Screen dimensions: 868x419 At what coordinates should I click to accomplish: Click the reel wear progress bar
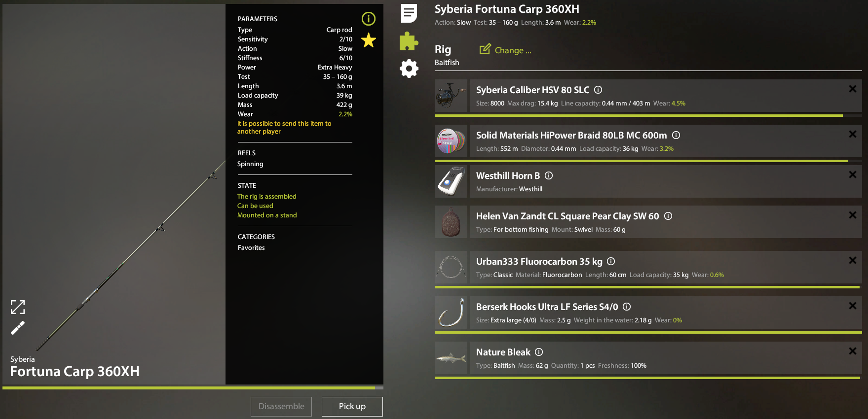click(648, 115)
